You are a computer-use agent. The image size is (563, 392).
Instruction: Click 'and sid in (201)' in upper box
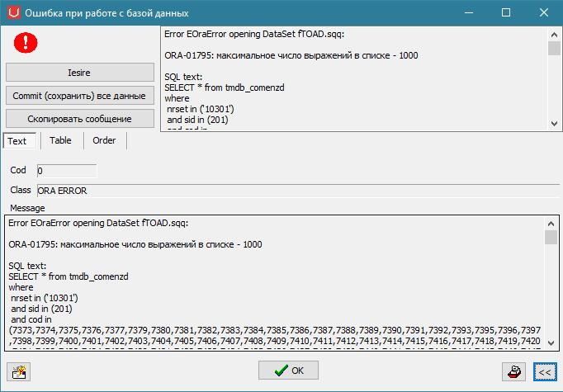pos(197,120)
